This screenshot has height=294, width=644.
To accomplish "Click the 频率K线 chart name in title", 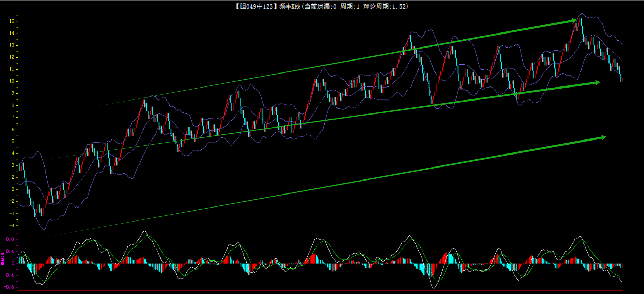I will (289, 6).
